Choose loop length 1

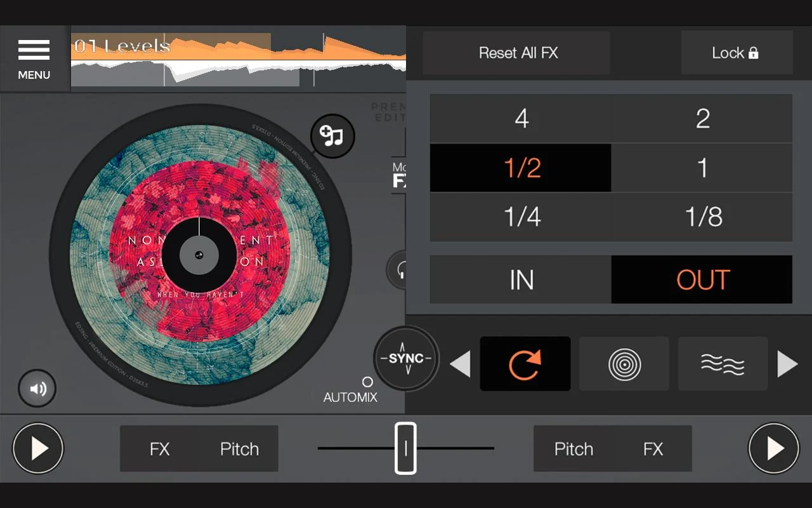click(702, 168)
